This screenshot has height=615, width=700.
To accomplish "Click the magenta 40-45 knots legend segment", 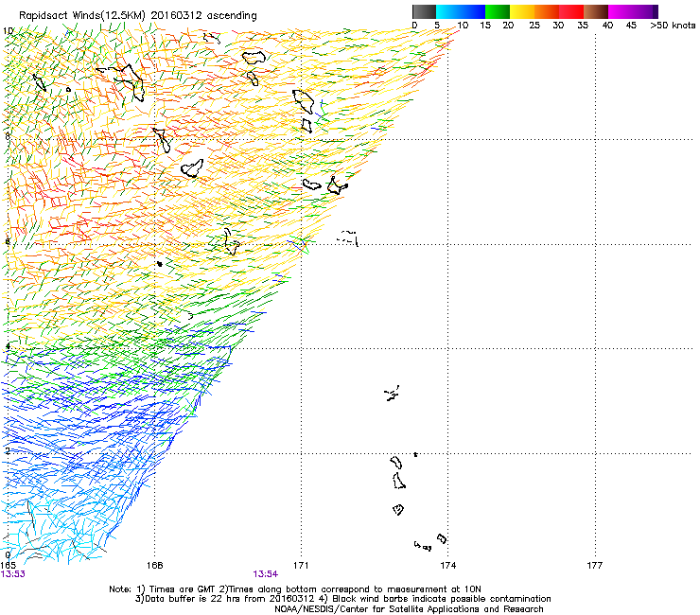I will [x=621, y=11].
